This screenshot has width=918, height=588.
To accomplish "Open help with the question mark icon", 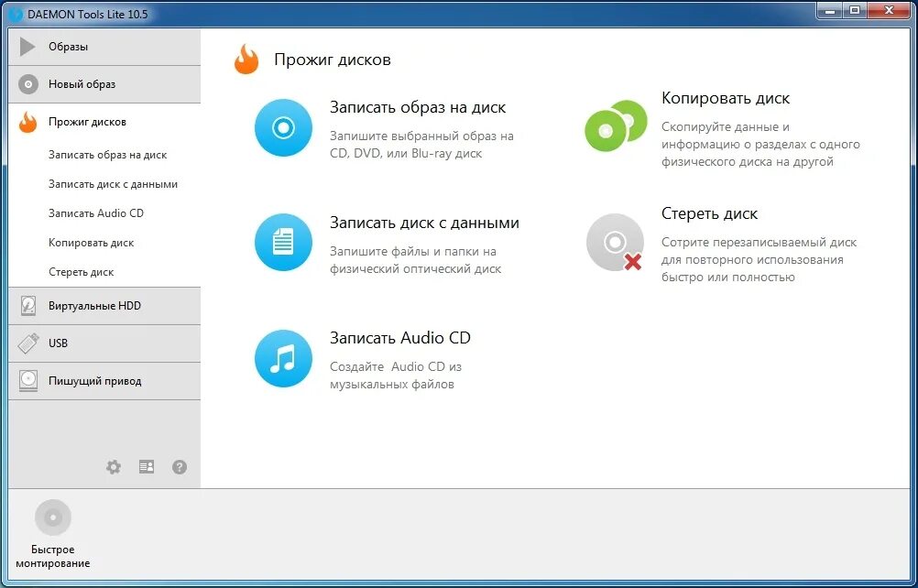I will [x=180, y=467].
